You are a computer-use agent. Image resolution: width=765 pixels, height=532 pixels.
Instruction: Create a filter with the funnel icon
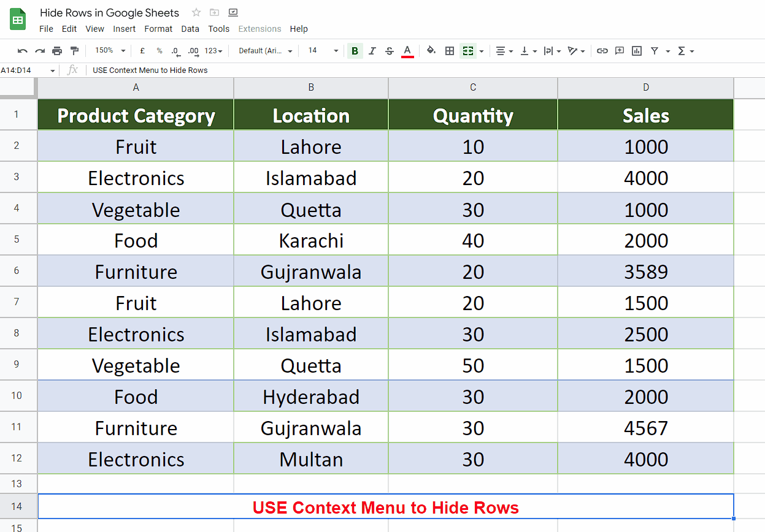coord(655,51)
